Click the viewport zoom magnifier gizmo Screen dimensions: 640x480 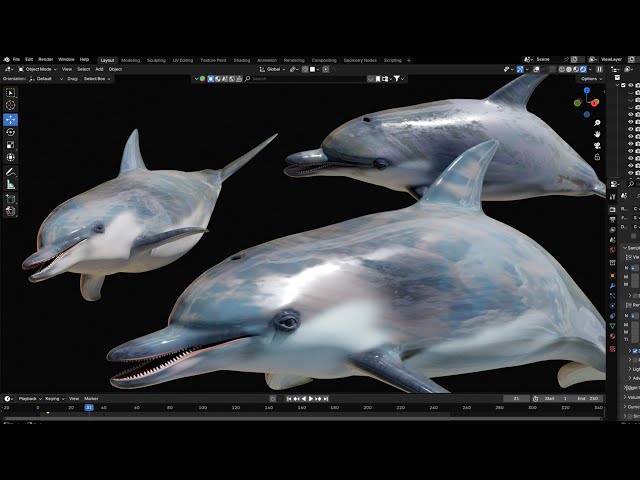(597, 123)
